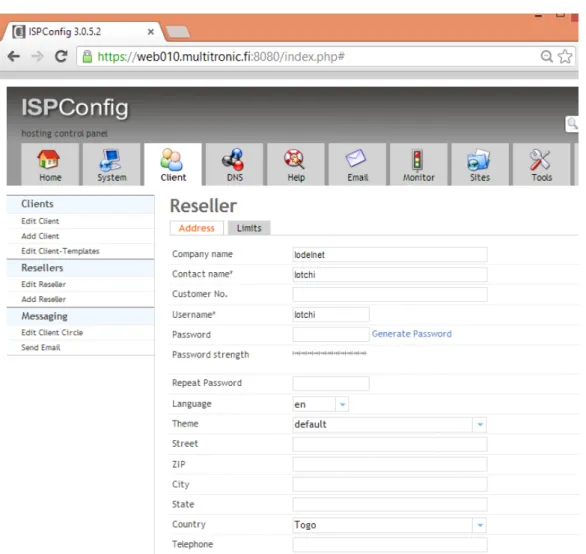The height and width of the screenshot is (554, 586).
Task: Open Edit Client-Templates link
Action: click(61, 251)
